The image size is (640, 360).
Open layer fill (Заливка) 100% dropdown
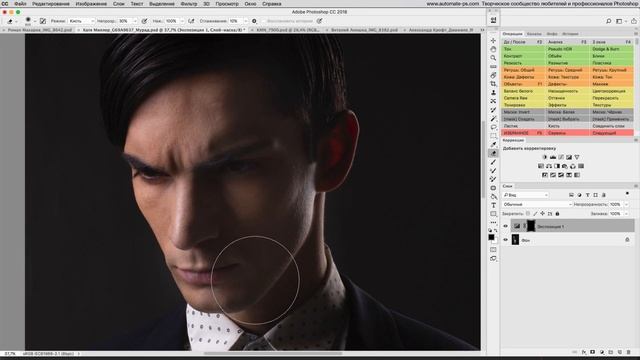pos(627,213)
